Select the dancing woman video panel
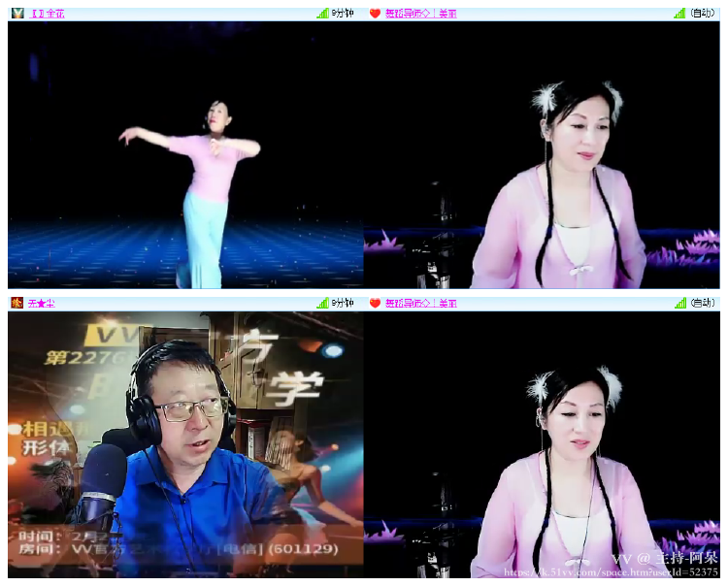728x586 pixels. point(185,155)
